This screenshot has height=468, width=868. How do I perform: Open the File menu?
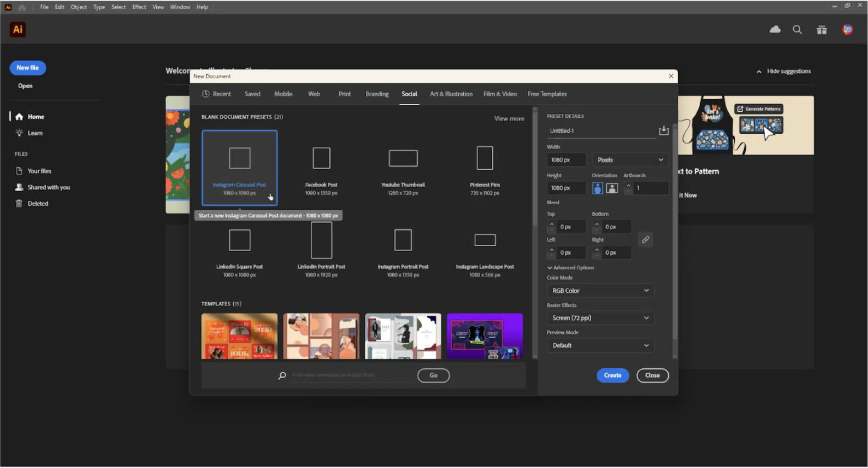(44, 7)
